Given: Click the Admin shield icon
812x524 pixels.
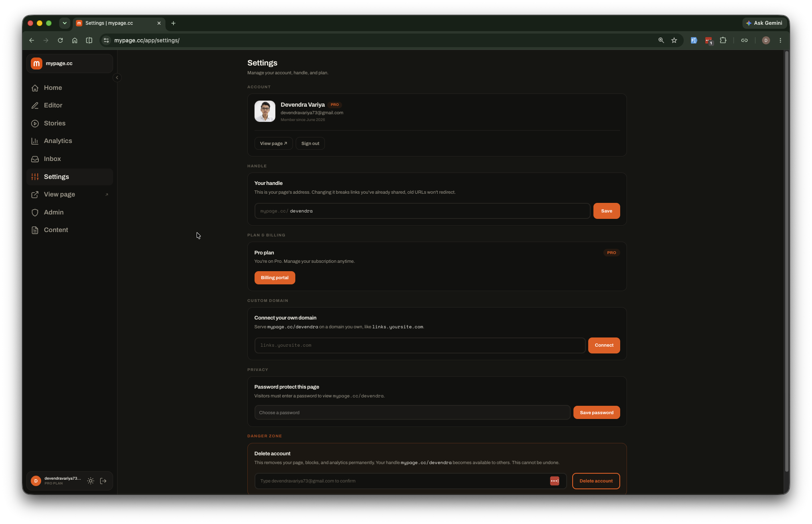Looking at the screenshot, I should point(35,212).
